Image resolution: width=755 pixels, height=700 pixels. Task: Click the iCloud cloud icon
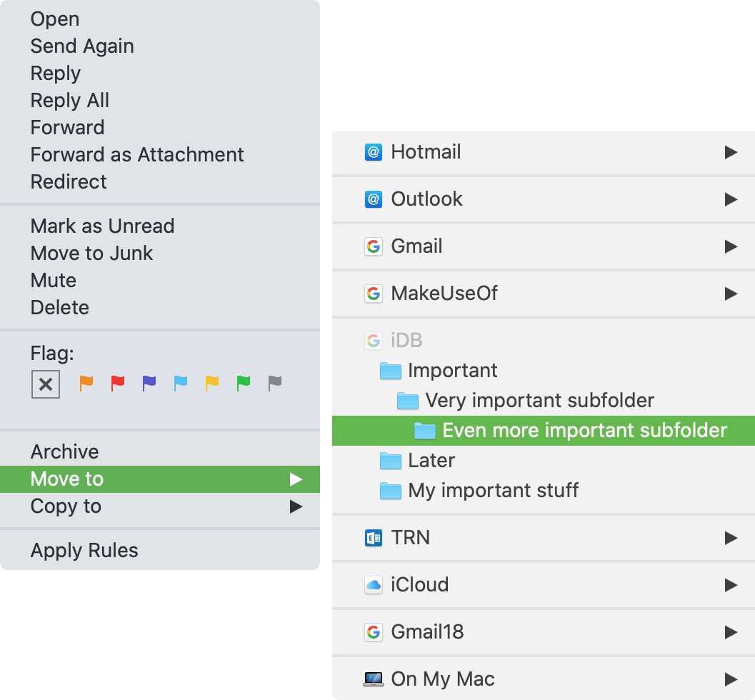(x=373, y=585)
